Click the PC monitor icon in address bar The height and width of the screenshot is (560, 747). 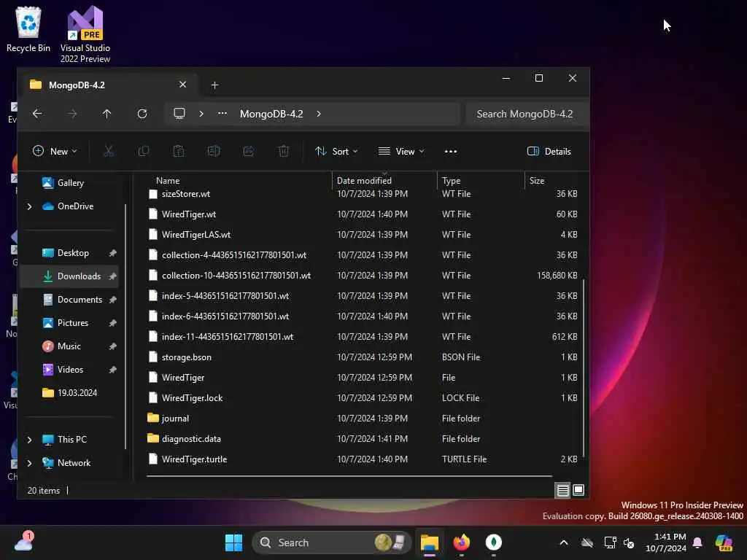click(179, 113)
